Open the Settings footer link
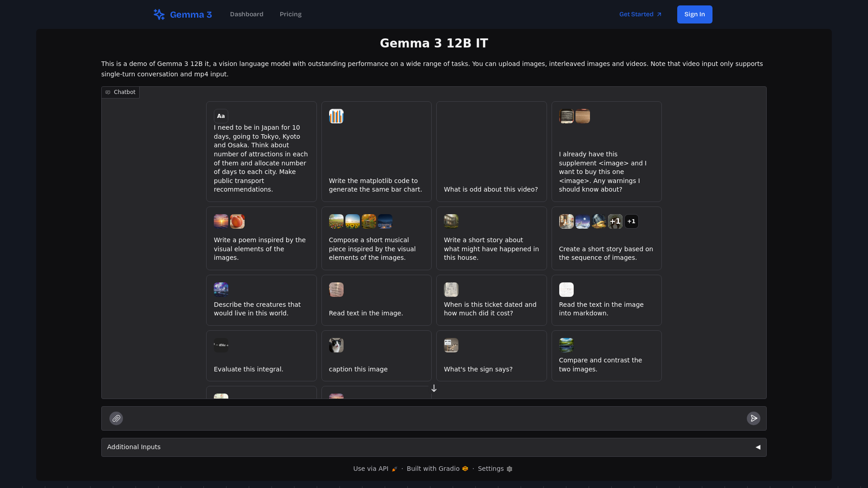 click(x=495, y=469)
